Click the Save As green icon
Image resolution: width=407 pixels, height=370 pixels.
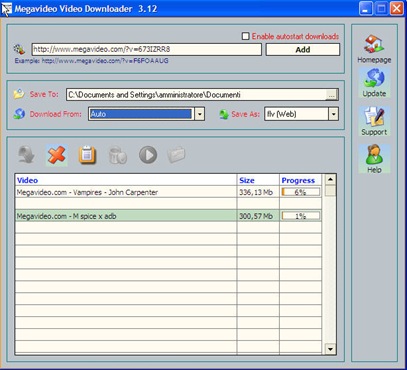(224, 114)
